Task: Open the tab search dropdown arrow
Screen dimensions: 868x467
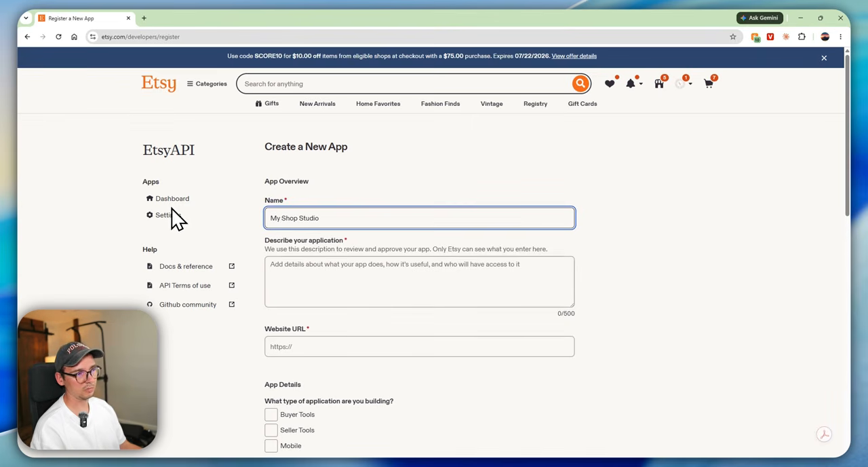Action: pos(26,18)
